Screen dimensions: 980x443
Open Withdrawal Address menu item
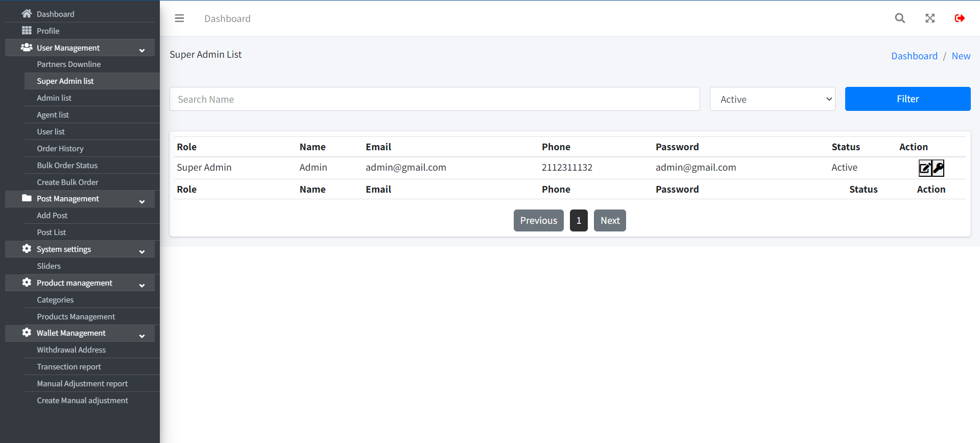[x=71, y=350]
